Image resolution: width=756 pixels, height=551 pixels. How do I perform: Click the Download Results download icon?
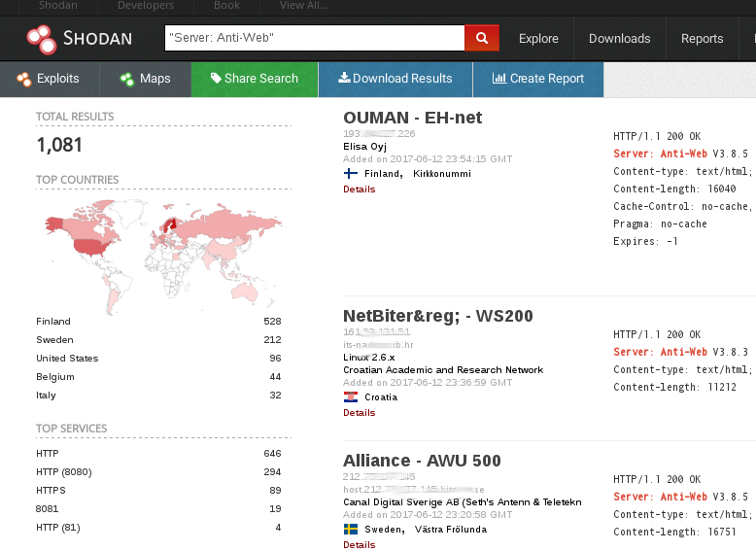[344, 78]
